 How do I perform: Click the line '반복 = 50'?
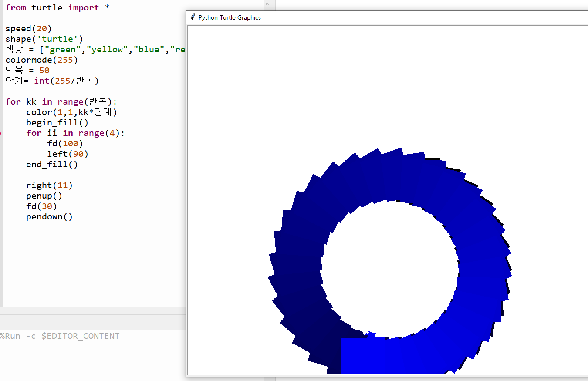click(x=27, y=71)
